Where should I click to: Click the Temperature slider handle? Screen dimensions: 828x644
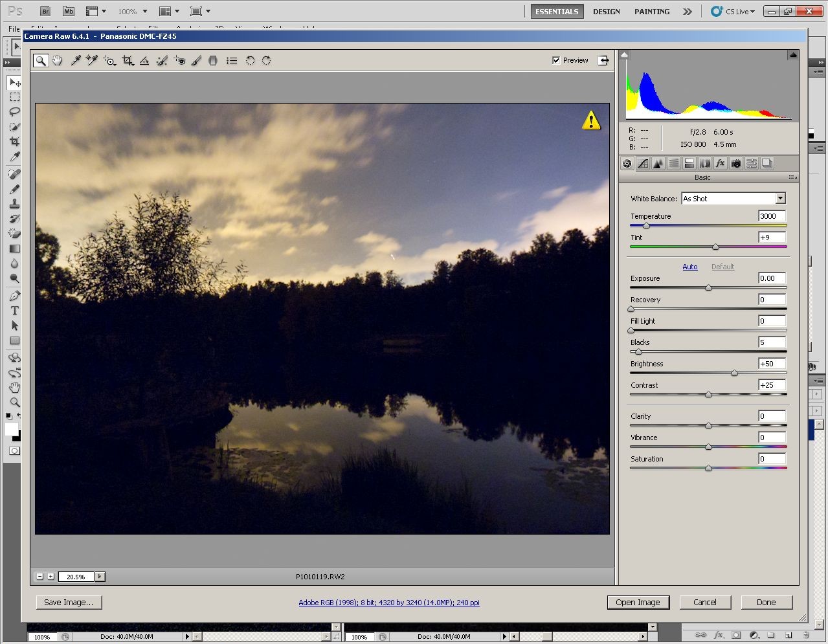646,225
